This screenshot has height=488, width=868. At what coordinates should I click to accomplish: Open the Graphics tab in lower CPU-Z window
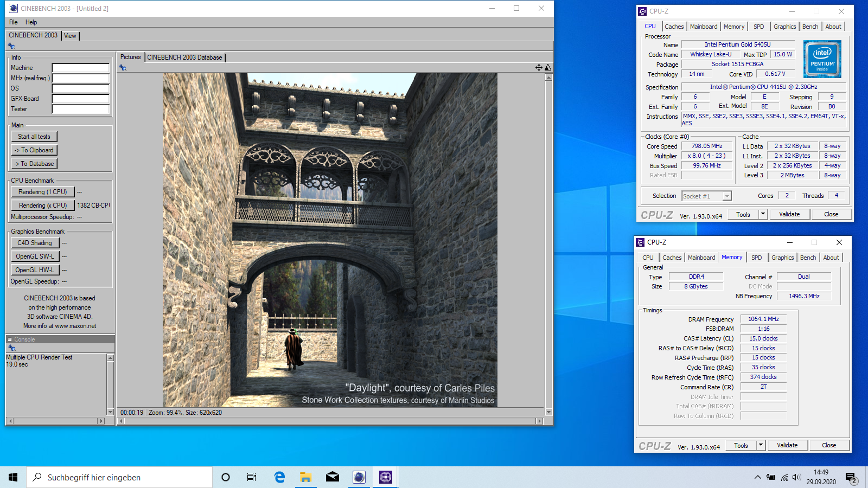point(782,258)
